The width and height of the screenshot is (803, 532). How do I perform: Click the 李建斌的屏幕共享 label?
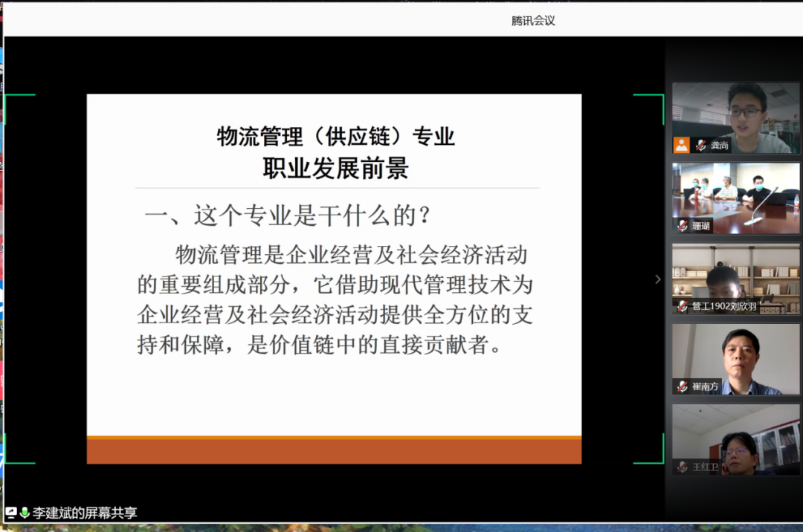click(85, 513)
